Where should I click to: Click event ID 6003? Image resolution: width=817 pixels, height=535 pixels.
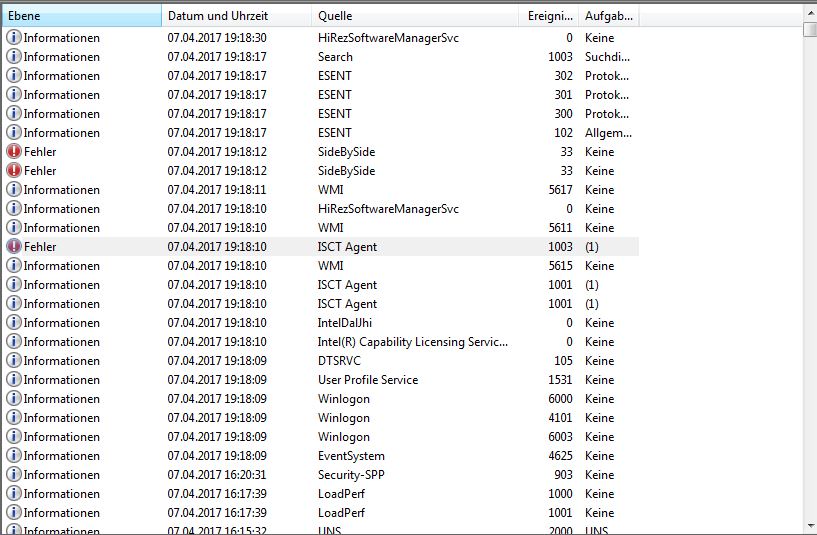coord(560,437)
